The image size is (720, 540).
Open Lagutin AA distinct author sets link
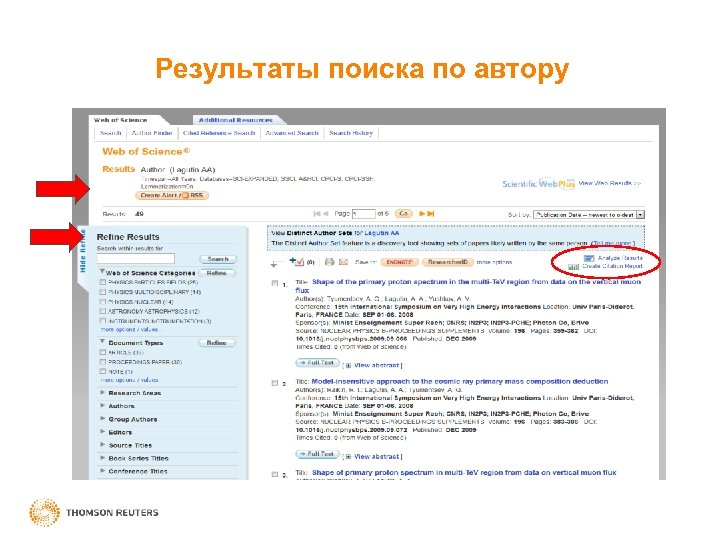point(382,233)
